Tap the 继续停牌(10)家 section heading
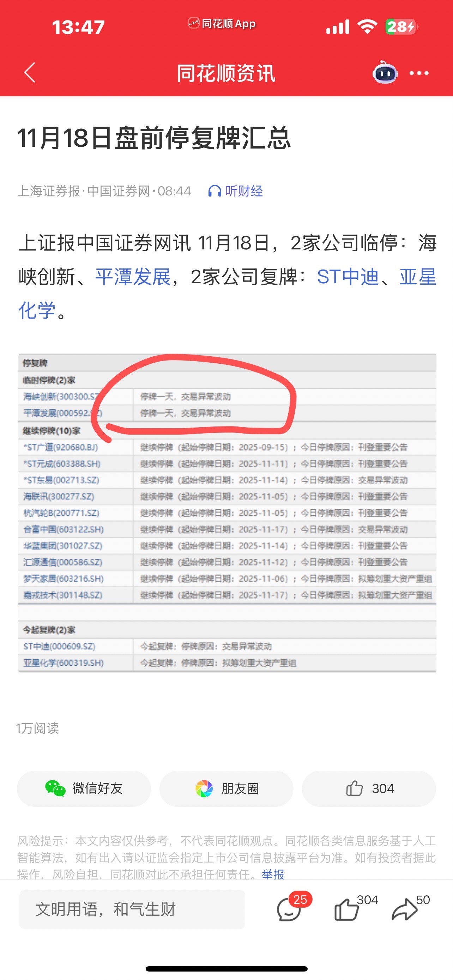Viewport: 453px width, 980px height. pyautogui.click(x=52, y=431)
